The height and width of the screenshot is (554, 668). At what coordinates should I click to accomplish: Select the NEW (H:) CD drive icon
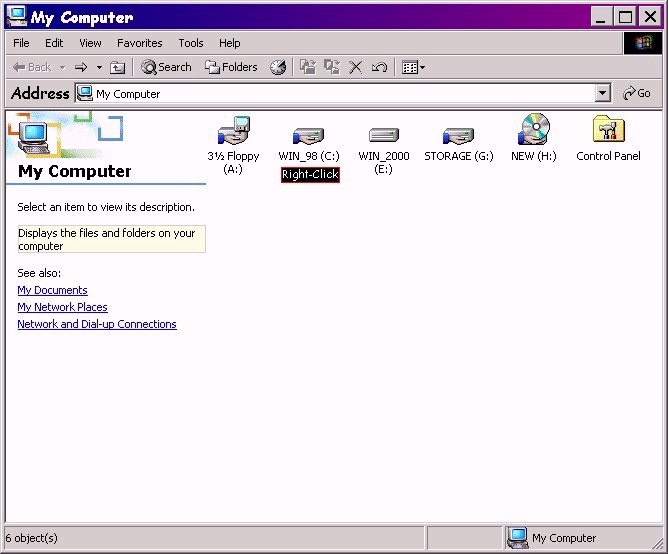pos(533,129)
